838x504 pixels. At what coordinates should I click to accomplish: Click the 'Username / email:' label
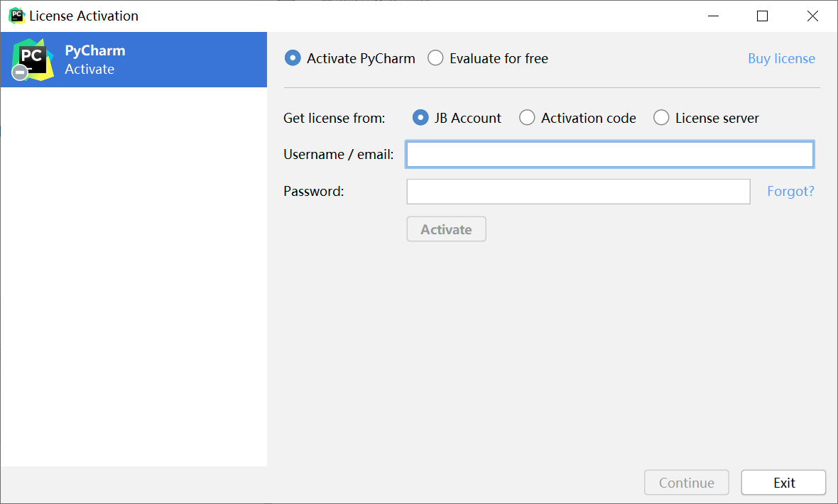[x=338, y=155]
